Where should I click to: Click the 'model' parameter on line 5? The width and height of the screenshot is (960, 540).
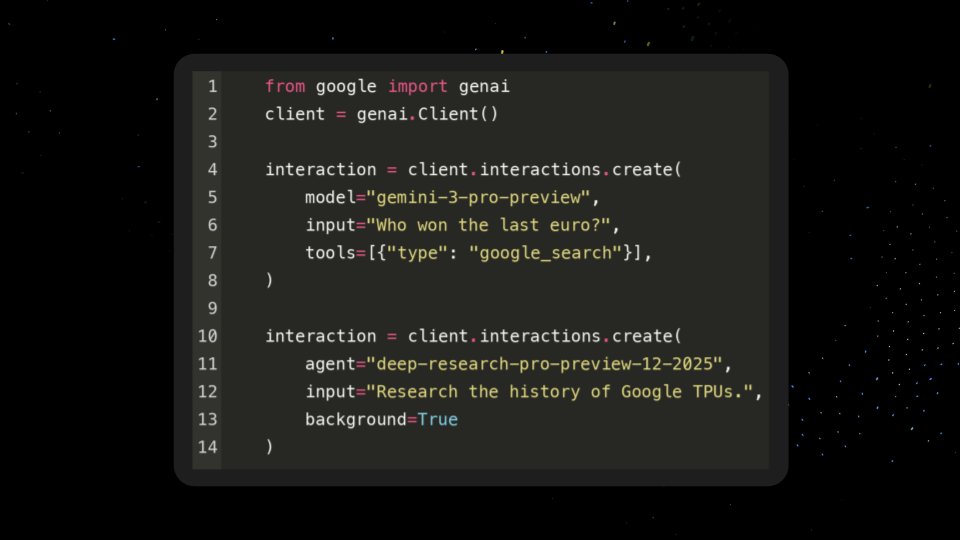(x=331, y=197)
